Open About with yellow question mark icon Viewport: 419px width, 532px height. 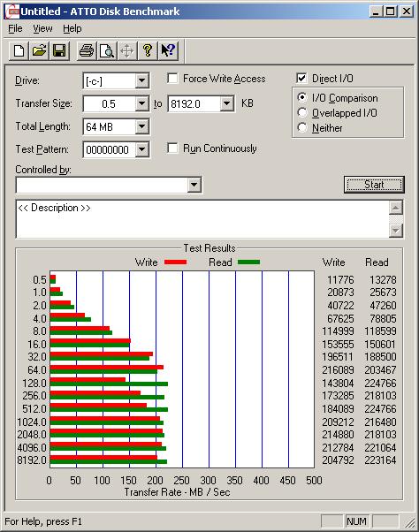(148, 51)
